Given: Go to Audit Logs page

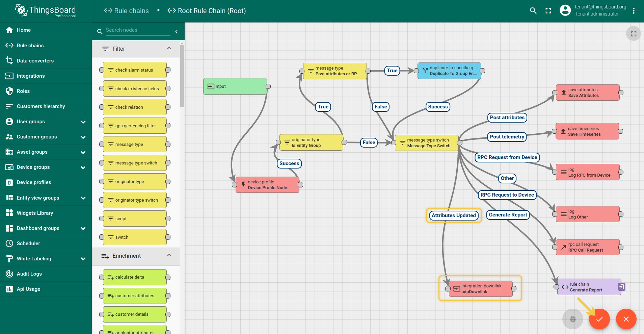Looking at the screenshot, I should [29, 274].
